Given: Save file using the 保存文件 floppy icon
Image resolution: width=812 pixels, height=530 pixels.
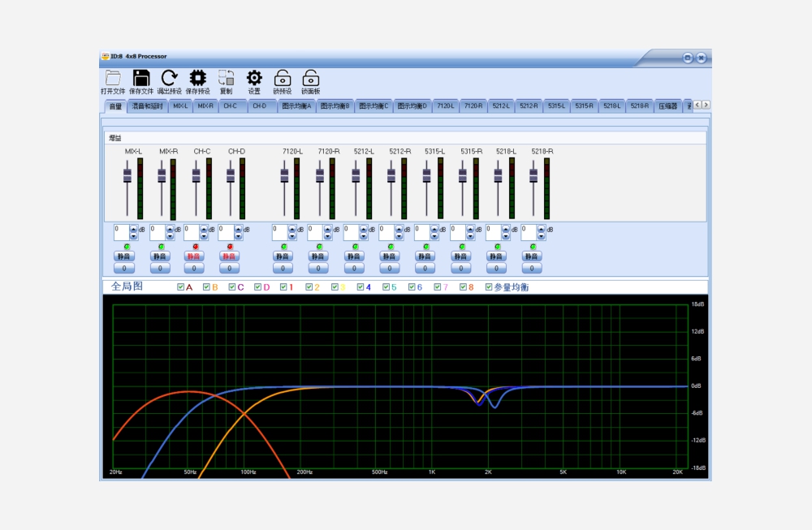Looking at the screenshot, I should 140,78.
